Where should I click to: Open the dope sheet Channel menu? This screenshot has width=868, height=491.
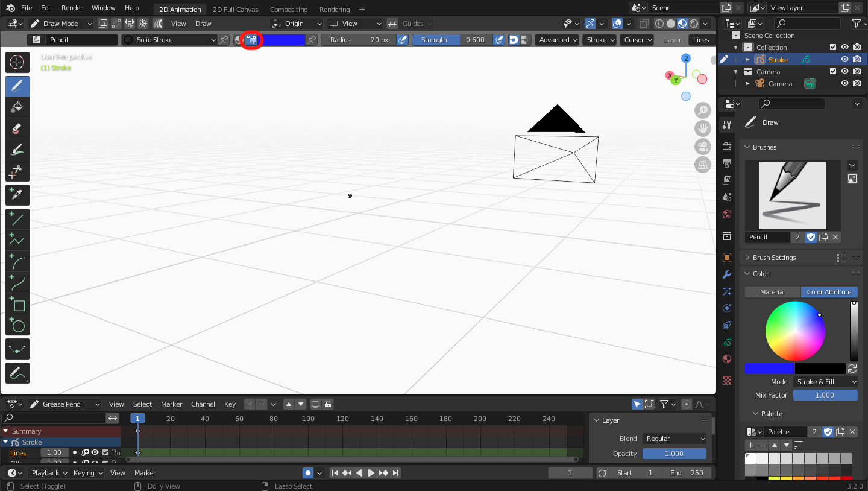203,404
